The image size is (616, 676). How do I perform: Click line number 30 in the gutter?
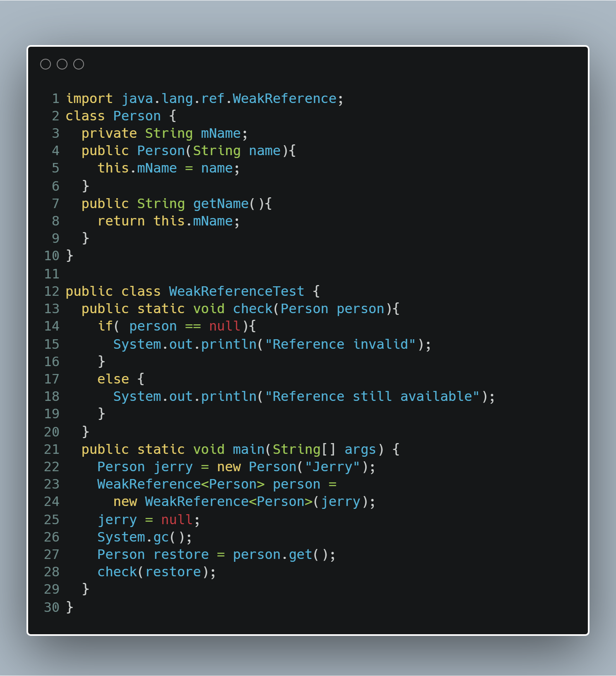pos(52,607)
